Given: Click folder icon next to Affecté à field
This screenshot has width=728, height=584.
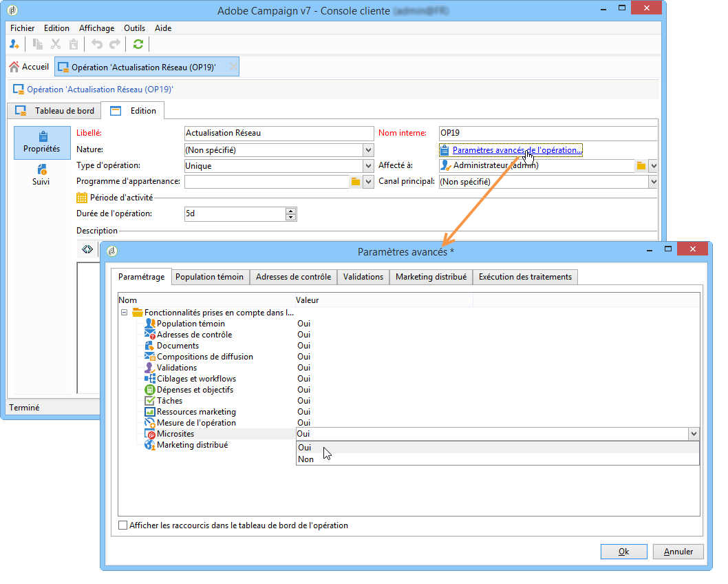Looking at the screenshot, I should (x=641, y=166).
